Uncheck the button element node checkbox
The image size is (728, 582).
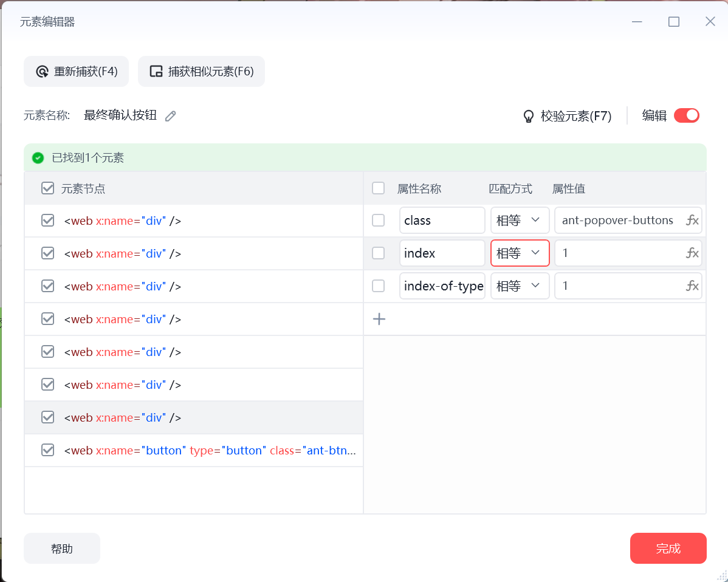[x=47, y=450]
